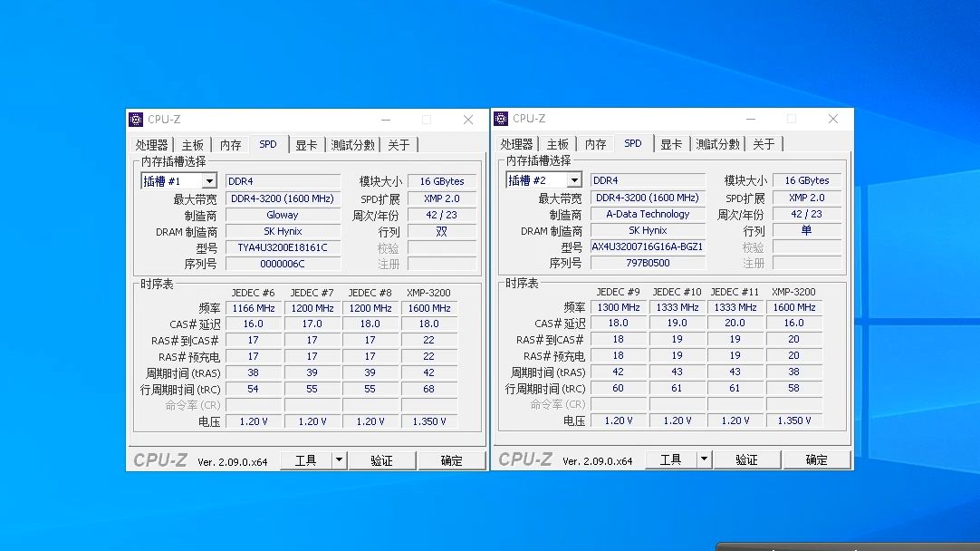Click the 序列号 field showing 0000006C
980x551 pixels.
[x=283, y=263]
